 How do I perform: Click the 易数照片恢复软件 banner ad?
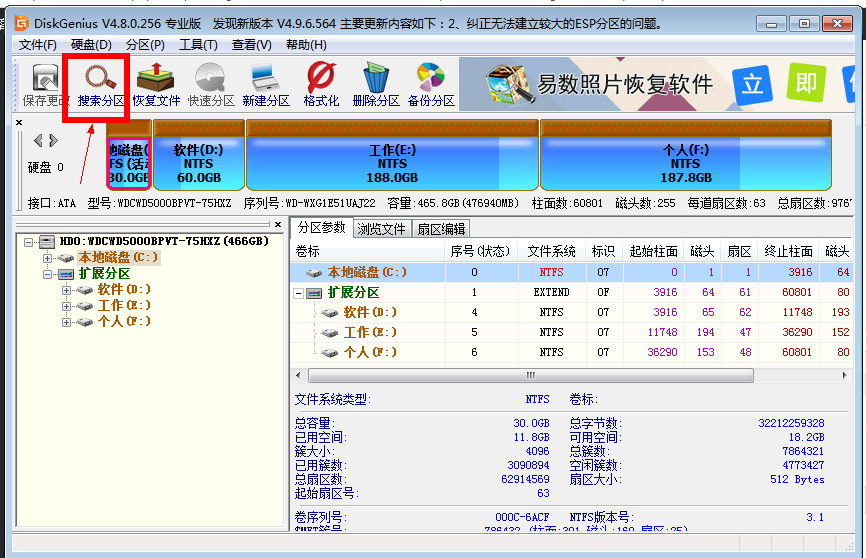[x=657, y=85]
